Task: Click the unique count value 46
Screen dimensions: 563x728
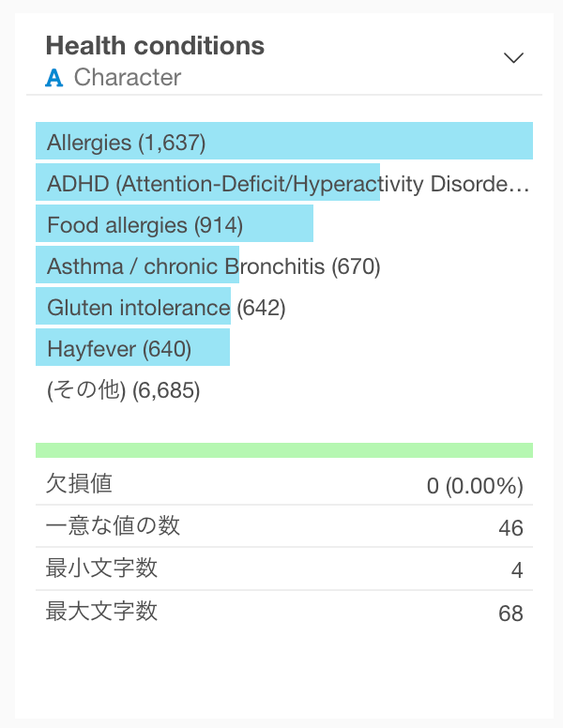Action: pos(510,528)
